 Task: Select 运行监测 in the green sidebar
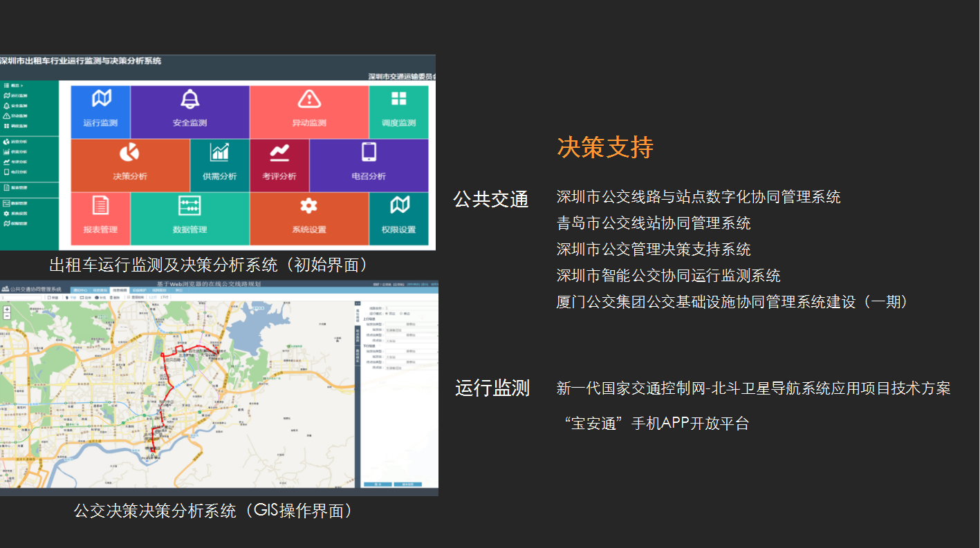[x=15, y=95]
